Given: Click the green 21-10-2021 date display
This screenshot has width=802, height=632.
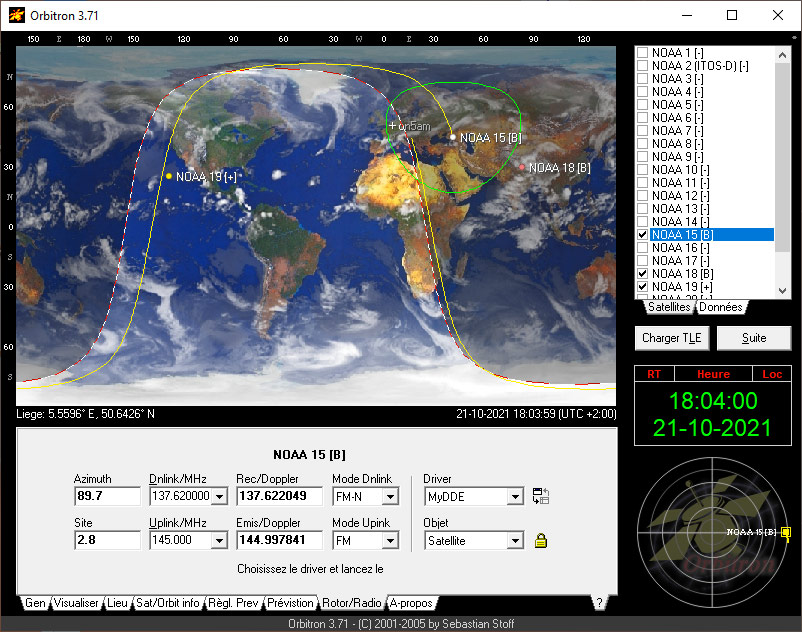Looking at the screenshot, I should pyautogui.click(x=712, y=428).
